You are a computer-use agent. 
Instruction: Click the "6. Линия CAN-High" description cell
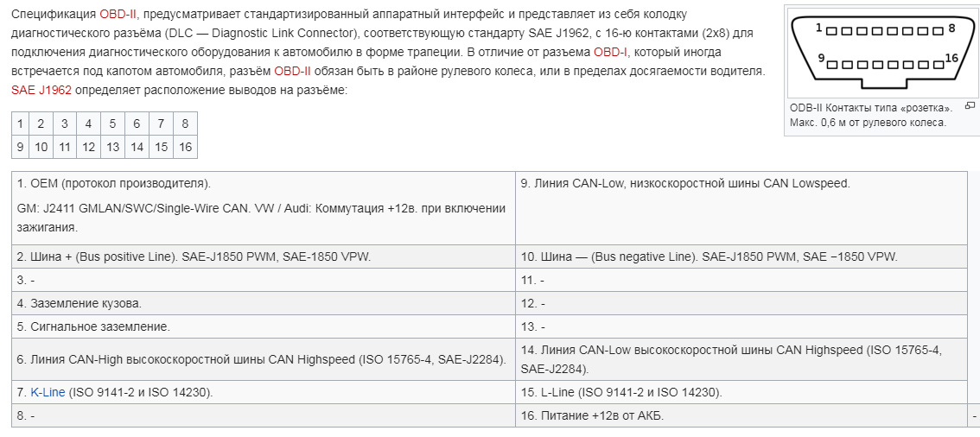pyautogui.click(x=264, y=358)
